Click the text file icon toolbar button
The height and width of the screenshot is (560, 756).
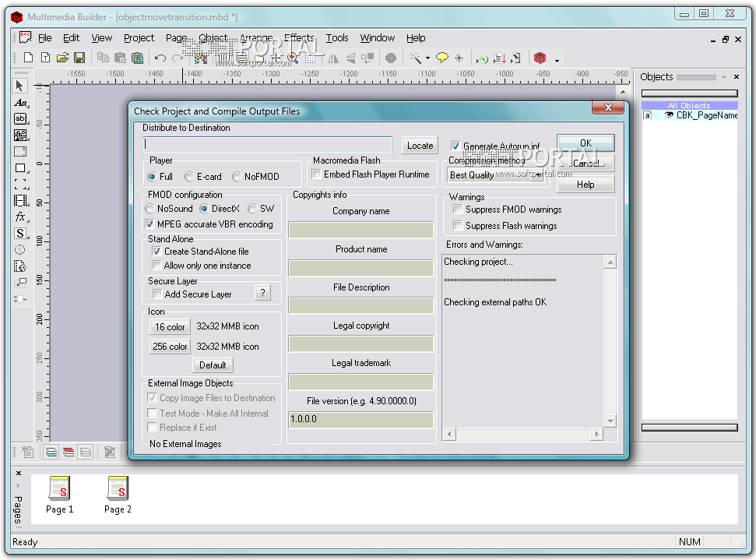point(45,58)
